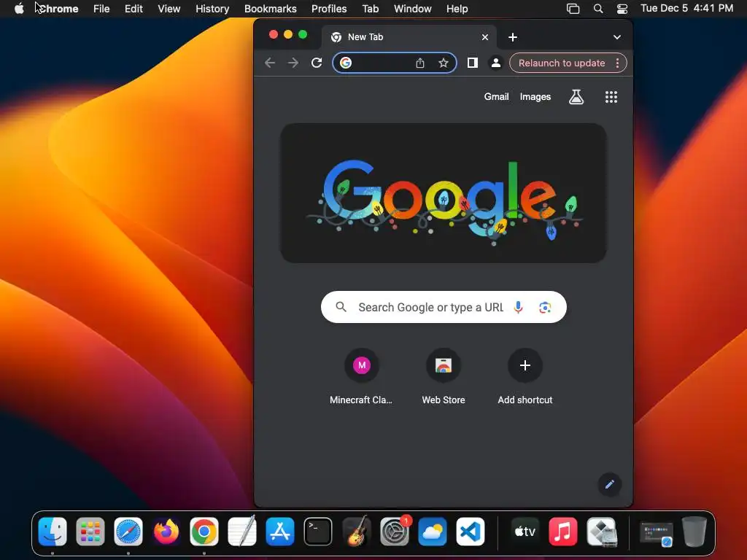Image resolution: width=747 pixels, height=560 pixels.
Task: Open the Tab menu
Action: (370, 9)
